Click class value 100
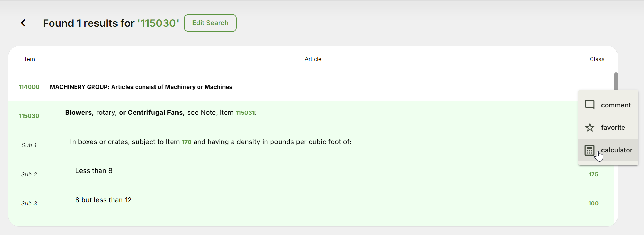 [593, 203]
